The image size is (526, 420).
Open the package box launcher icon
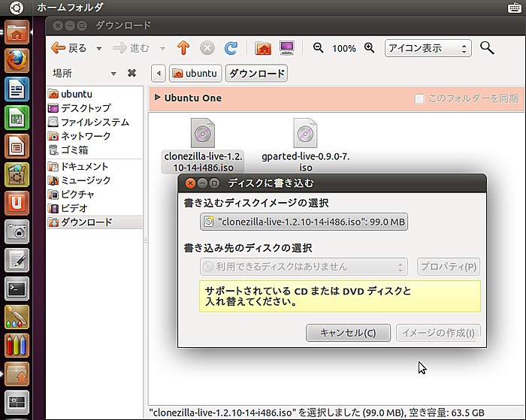click(17, 374)
